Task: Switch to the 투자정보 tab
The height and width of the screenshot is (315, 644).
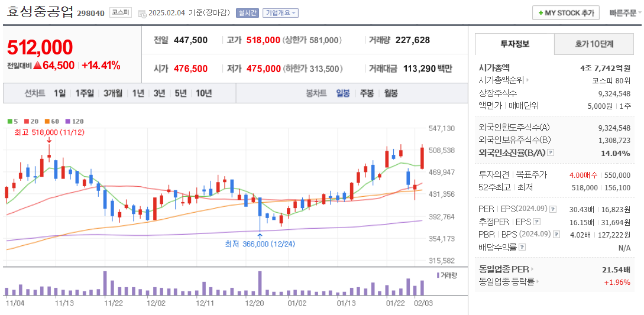Action: click(x=514, y=44)
